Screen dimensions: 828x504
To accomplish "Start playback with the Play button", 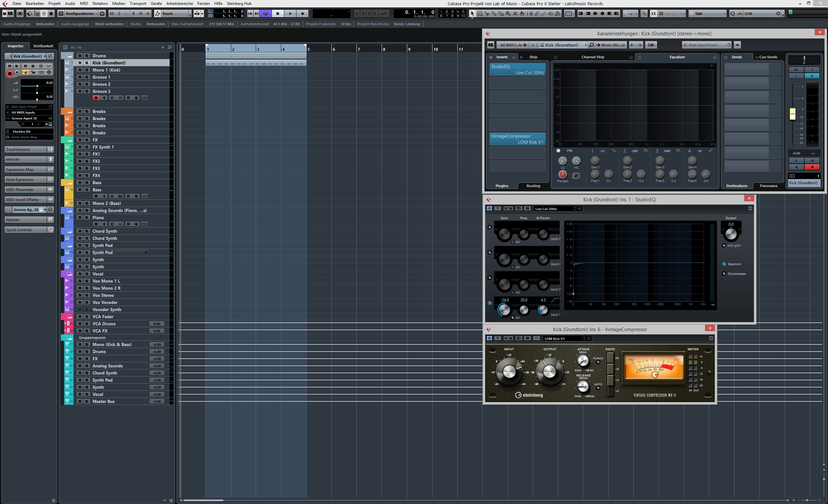I will coord(290,14).
